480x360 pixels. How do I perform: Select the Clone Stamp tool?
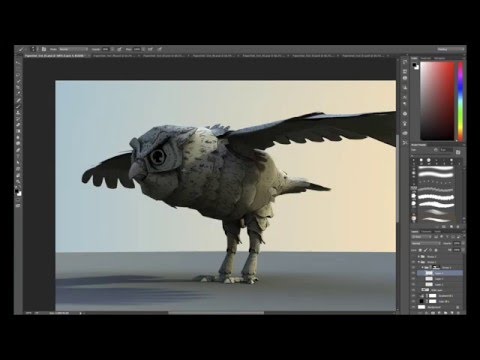coord(19,112)
